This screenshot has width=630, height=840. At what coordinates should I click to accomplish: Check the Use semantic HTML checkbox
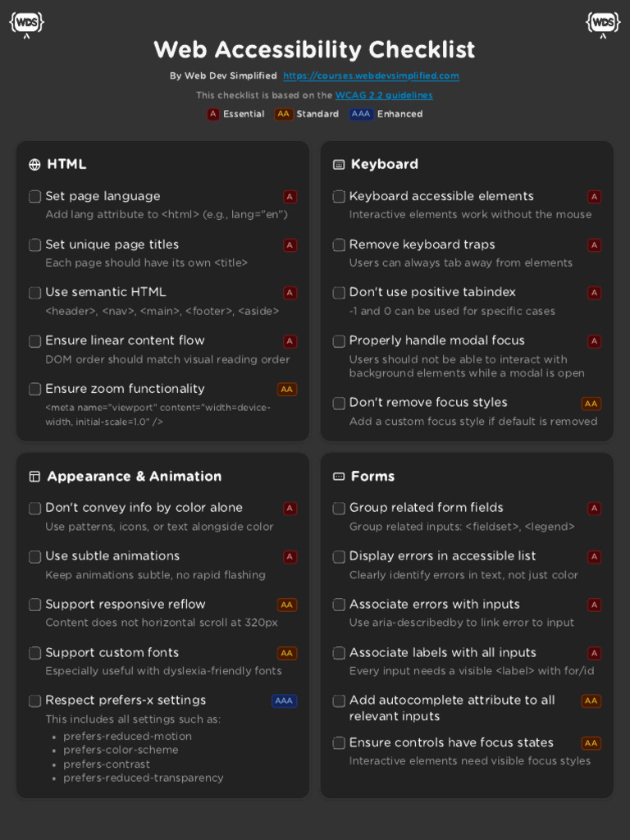tap(35, 293)
